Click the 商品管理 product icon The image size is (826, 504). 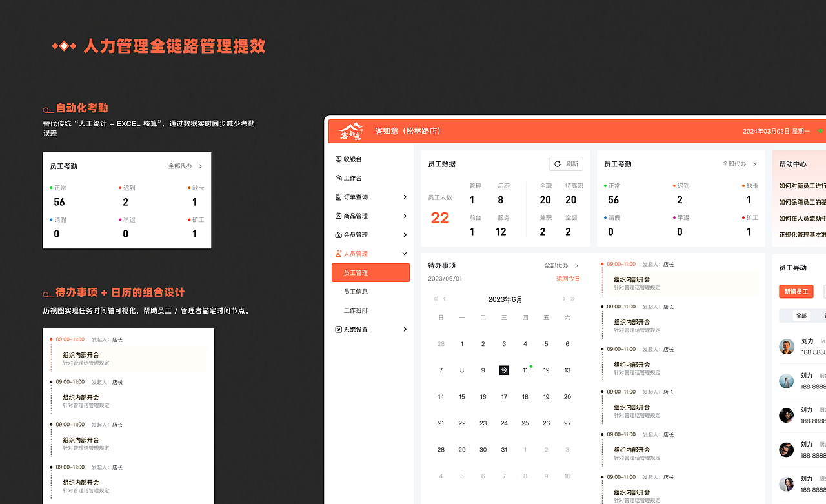click(338, 216)
